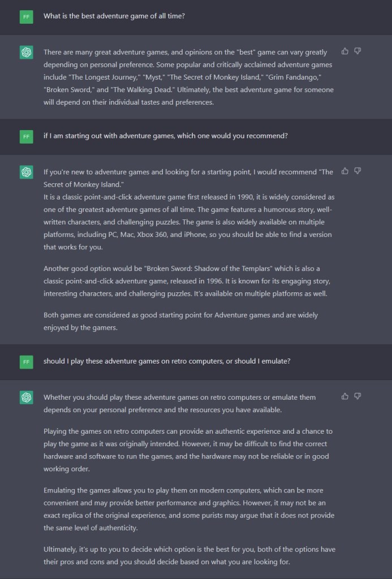Screen dimensions: 392x579
Task: Thumbs down the Monkey Island recommendation answer
Action: point(357,171)
